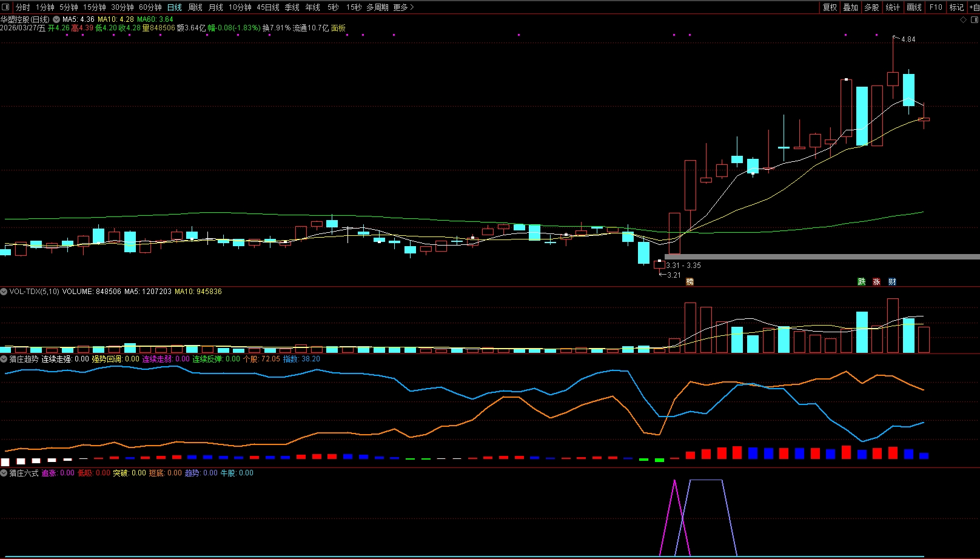Click the 牛股: 0.00 label

point(237,473)
